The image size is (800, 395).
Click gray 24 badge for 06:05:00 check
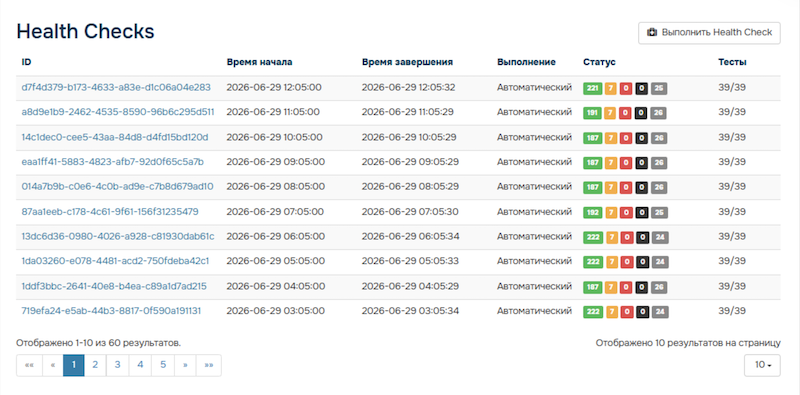point(659,237)
